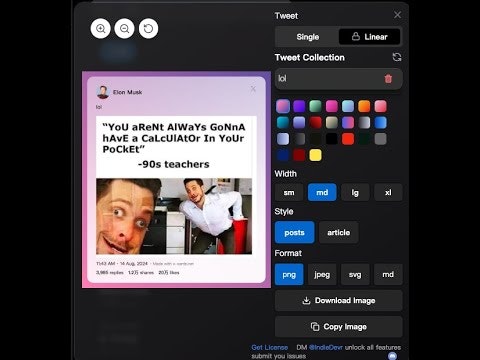Choose the pure black swatch
480x360 pixels.
(x=332, y=139)
